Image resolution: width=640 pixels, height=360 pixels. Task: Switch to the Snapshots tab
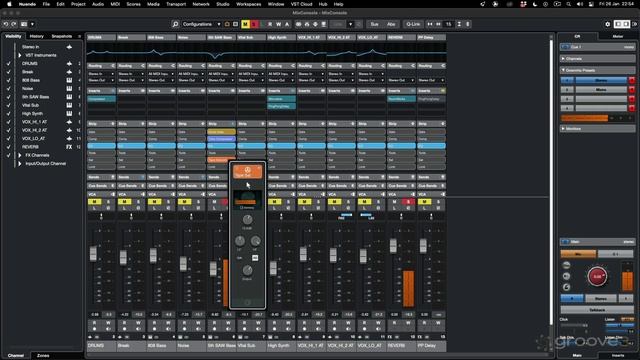(62, 36)
